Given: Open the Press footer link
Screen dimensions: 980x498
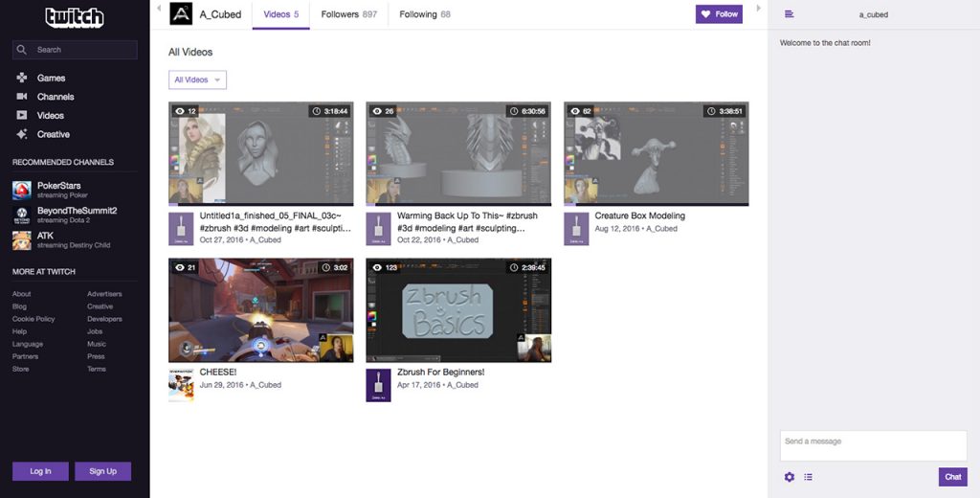Looking at the screenshot, I should 96,356.
